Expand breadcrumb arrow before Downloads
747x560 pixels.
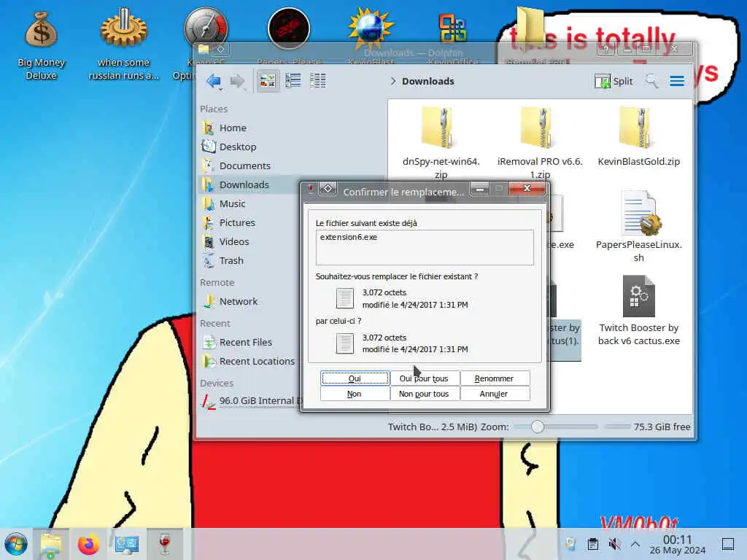393,82
